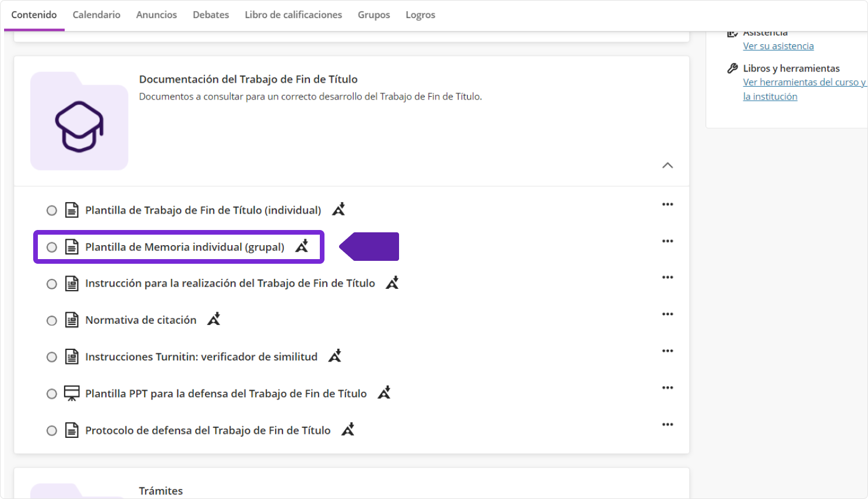The width and height of the screenshot is (868, 499).
Task: Toggle the completion circle for Normativa de citación
Action: (52, 320)
